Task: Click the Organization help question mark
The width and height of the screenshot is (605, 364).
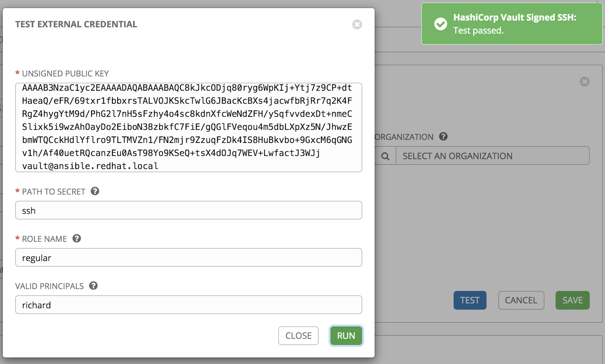Action: (444, 136)
